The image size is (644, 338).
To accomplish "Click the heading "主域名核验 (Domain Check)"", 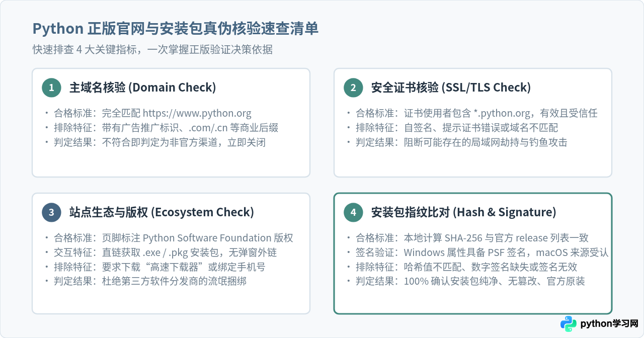I will [142, 88].
